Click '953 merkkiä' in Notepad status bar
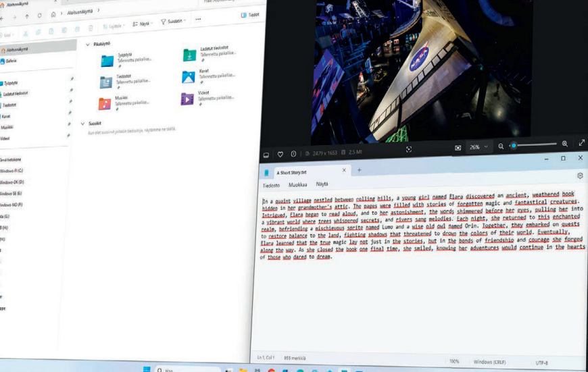The height and width of the screenshot is (372, 588). coord(295,358)
